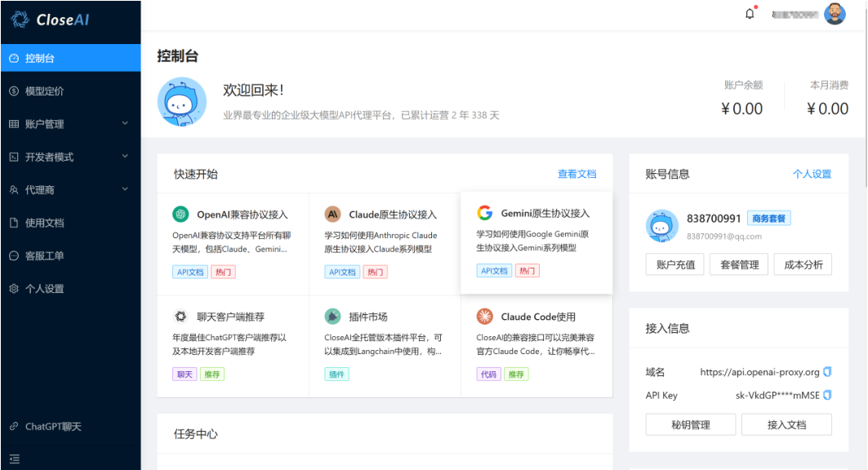Open ChatGPT聊天 menu item
Screen dimensions: 868x470
[x=71, y=426]
